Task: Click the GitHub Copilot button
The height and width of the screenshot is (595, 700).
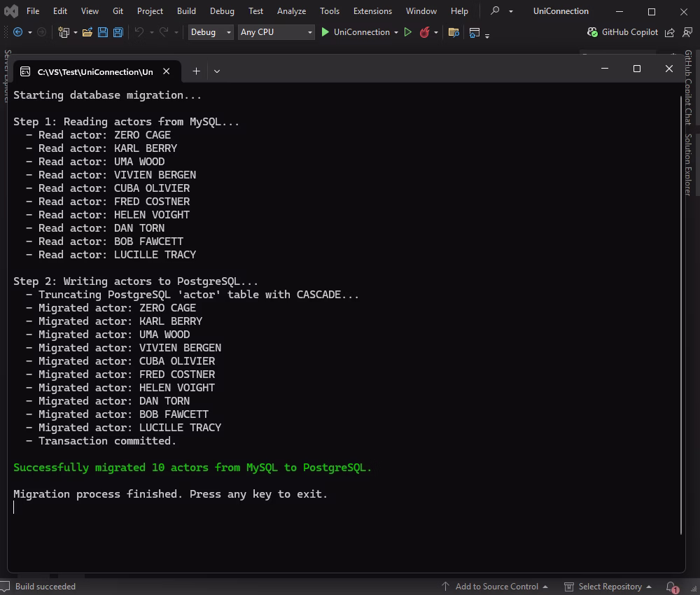Action: (622, 32)
